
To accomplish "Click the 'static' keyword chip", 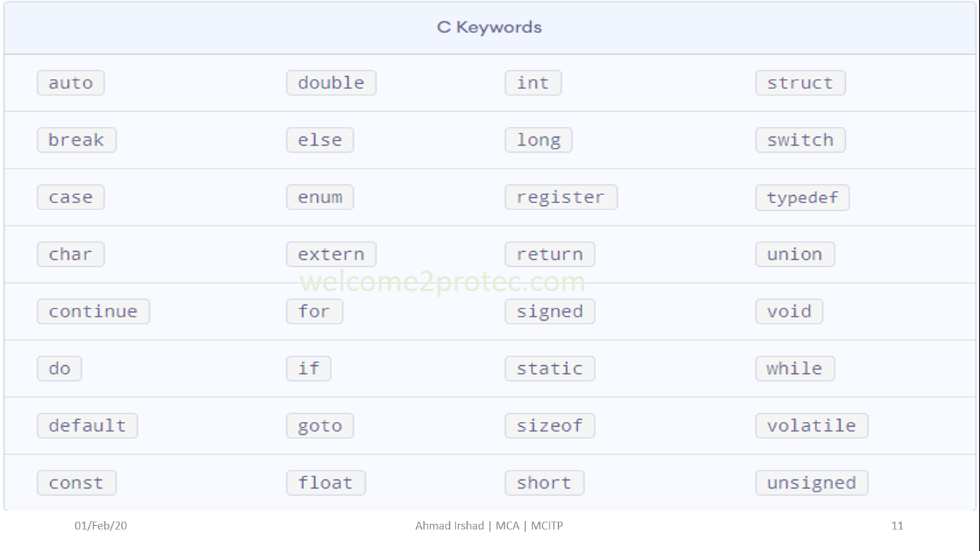I will tap(550, 369).
